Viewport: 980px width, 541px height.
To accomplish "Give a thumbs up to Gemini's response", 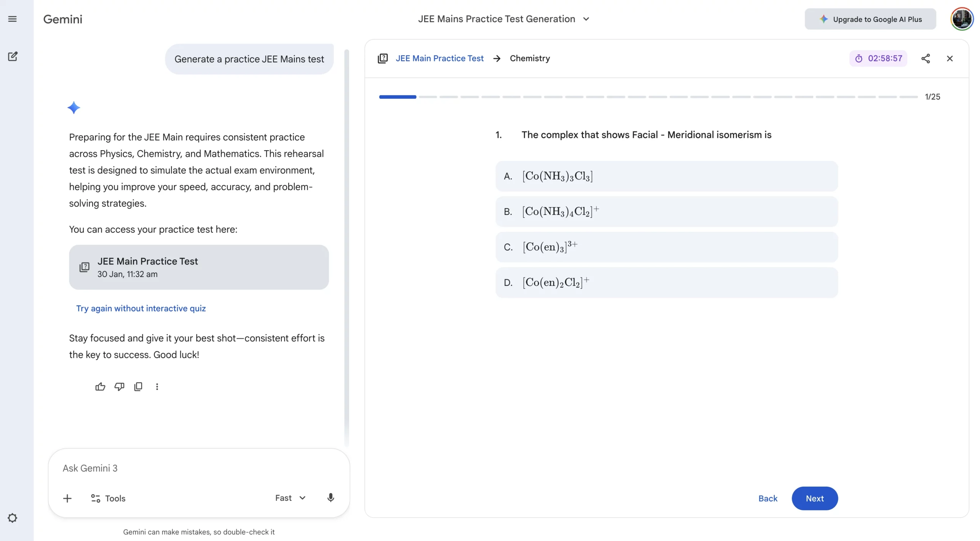I will tap(100, 387).
